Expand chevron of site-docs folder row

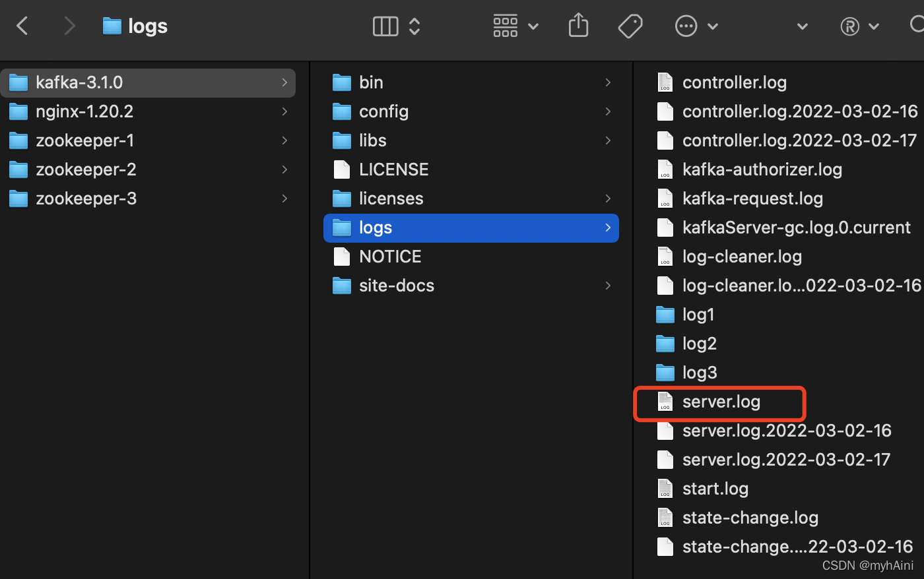click(x=608, y=286)
